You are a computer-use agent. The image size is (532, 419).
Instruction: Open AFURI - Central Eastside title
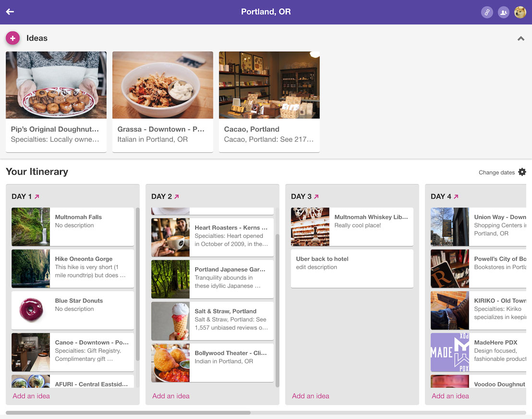(92, 384)
